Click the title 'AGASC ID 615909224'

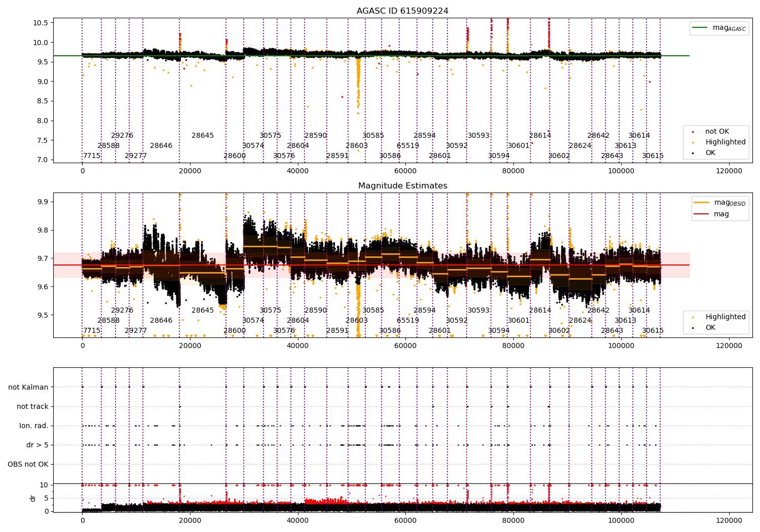point(402,11)
